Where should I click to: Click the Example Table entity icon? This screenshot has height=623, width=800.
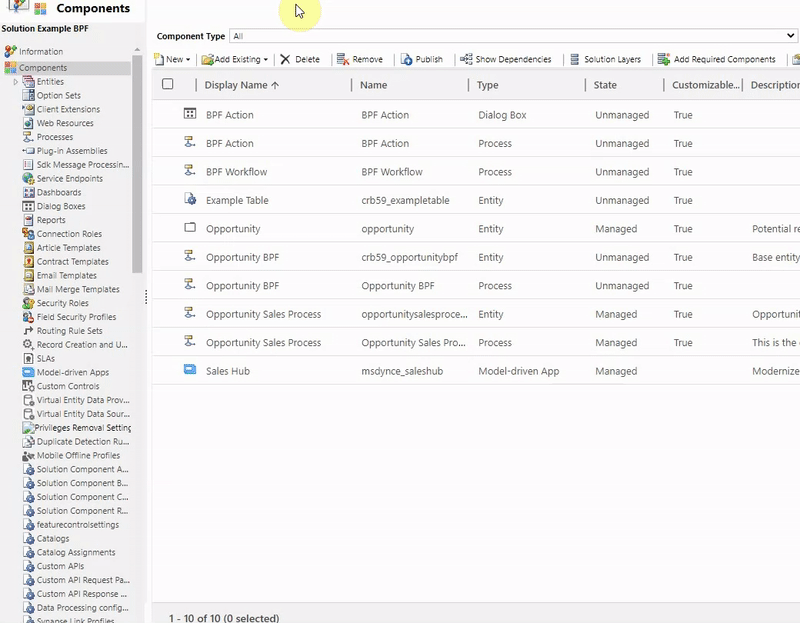coord(190,199)
